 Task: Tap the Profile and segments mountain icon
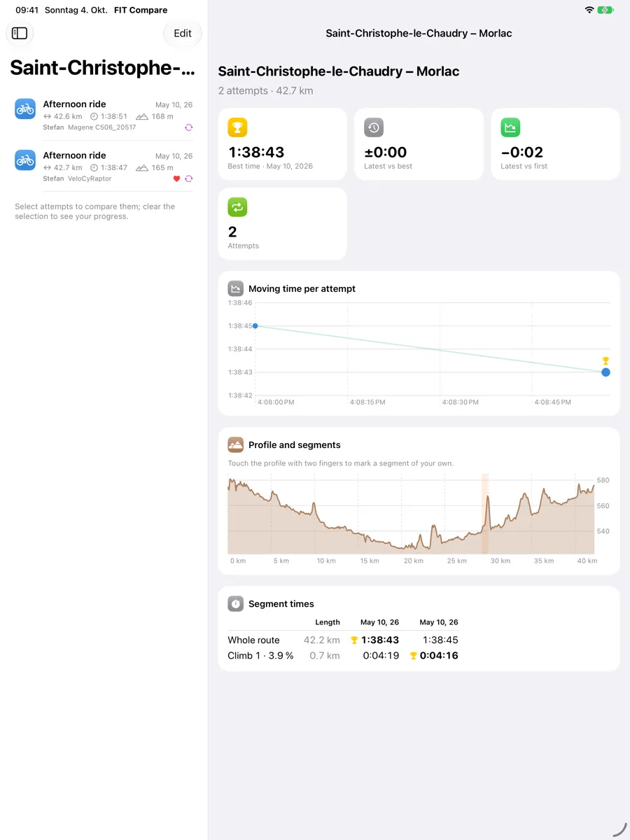coord(236,444)
